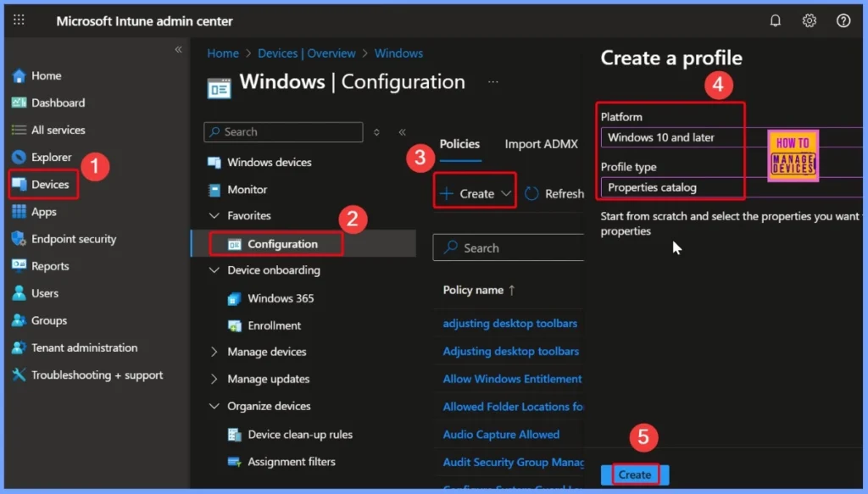The height and width of the screenshot is (494, 868).
Task: Click the Dashboard icon in sidebar
Action: tap(19, 103)
